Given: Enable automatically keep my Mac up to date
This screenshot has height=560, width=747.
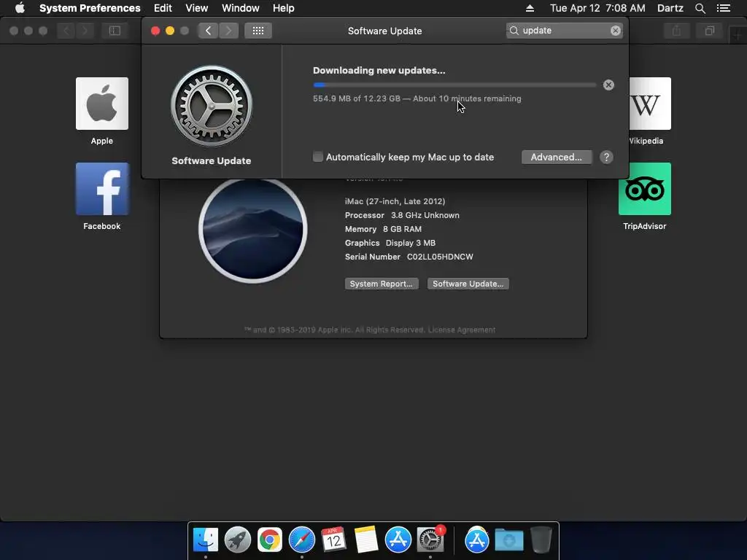Looking at the screenshot, I should pos(318,157).
